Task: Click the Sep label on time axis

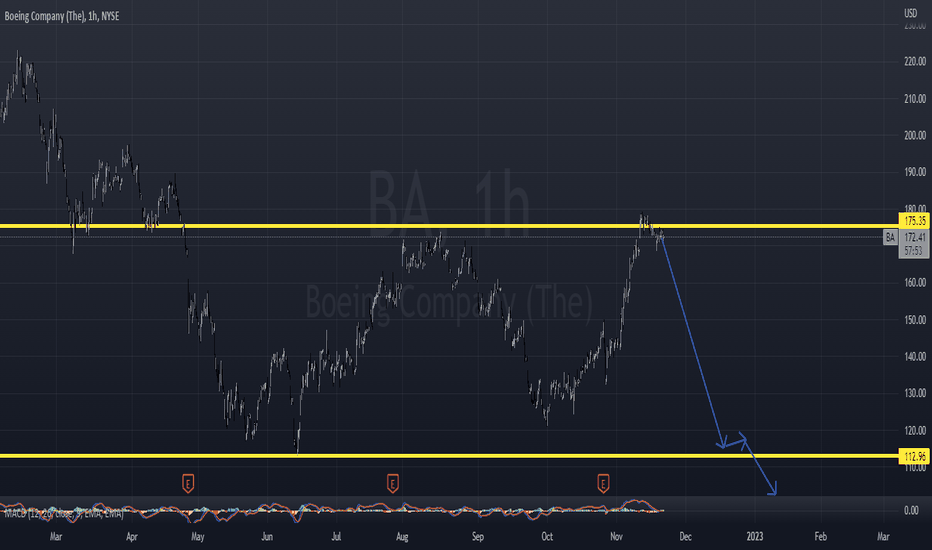Action: 478,537
